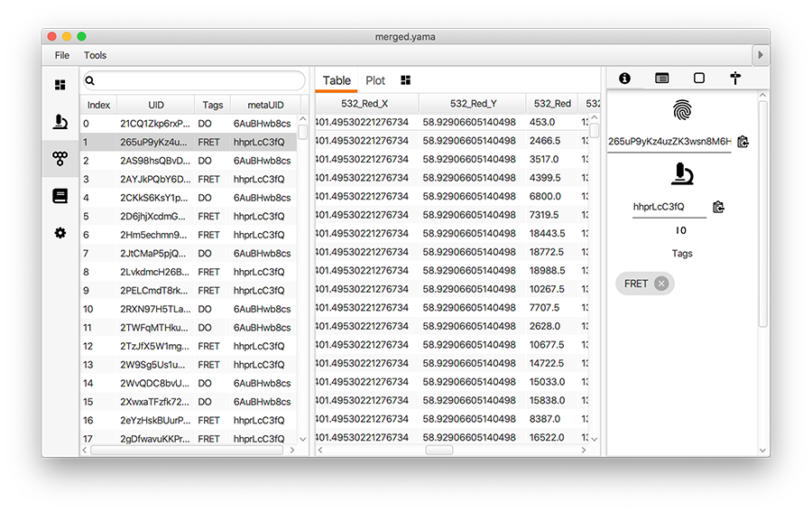
Task: Click horizontal scrollbar thumb under data table
Action: point(439,451)
